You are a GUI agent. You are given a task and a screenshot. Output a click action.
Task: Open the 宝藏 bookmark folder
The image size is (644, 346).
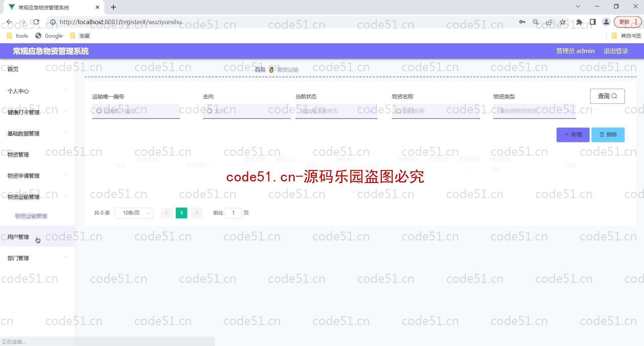pyautogui.click(x=80, y=36)
